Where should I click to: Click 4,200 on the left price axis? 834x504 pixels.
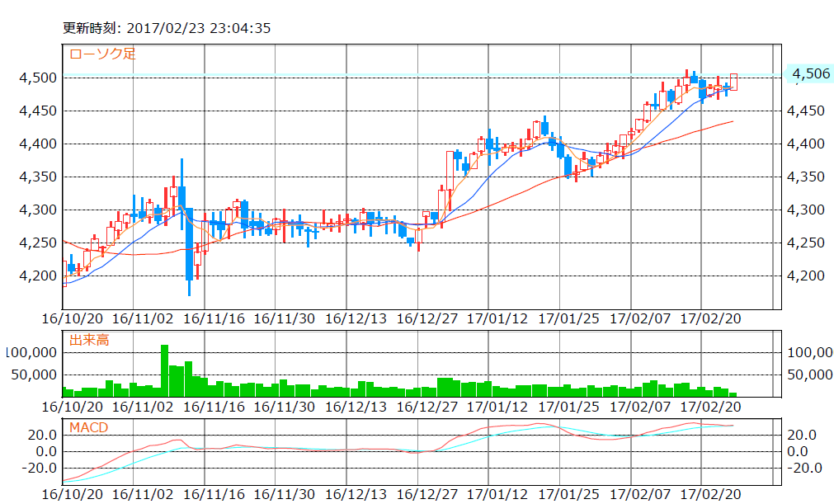37,276
